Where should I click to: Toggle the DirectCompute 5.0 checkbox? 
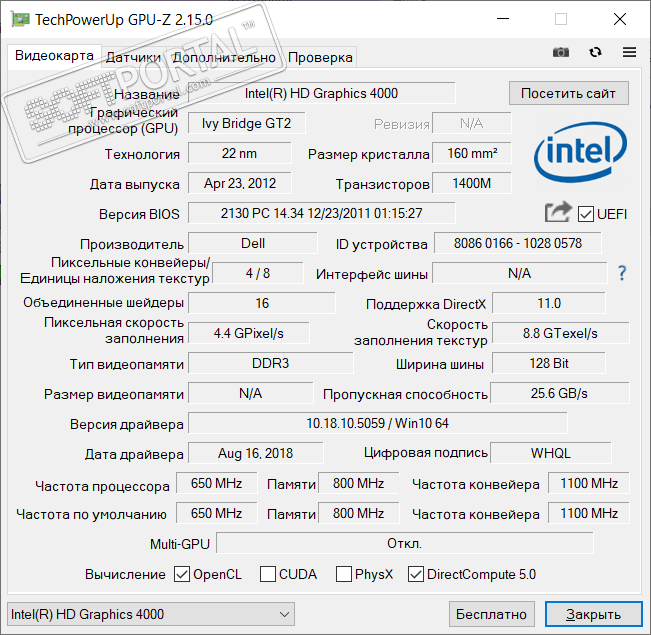point(416,574)
